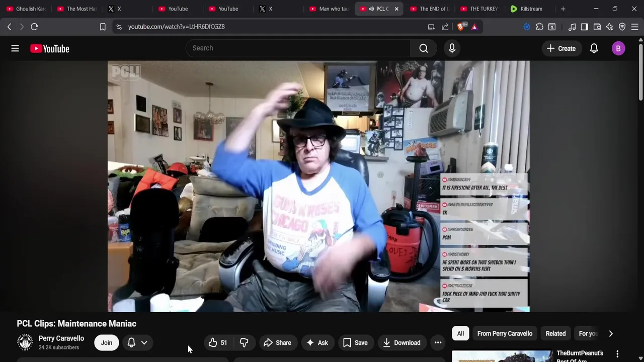The image size is (644, 362).
Task: Switch to THE TURKEY tab
Action: click(479, 9)
